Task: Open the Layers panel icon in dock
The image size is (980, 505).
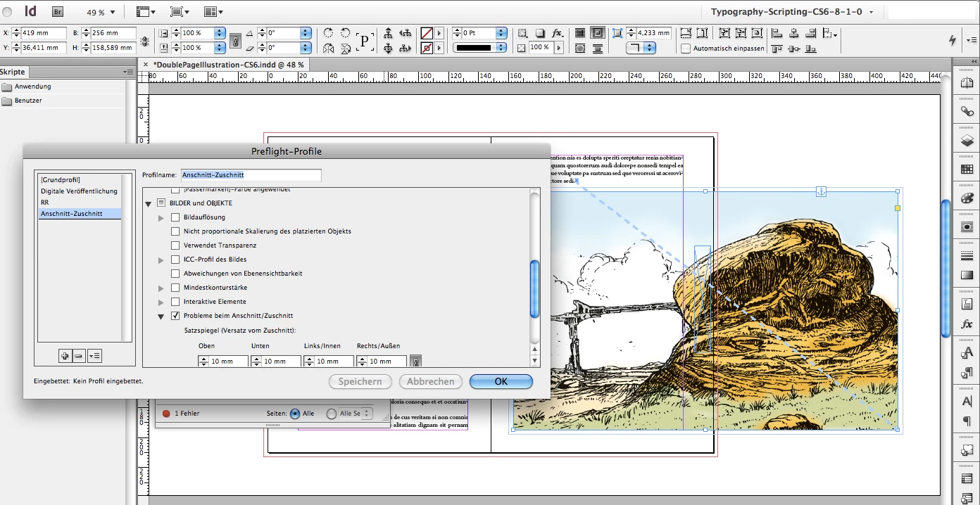Action: pos(967,140)
